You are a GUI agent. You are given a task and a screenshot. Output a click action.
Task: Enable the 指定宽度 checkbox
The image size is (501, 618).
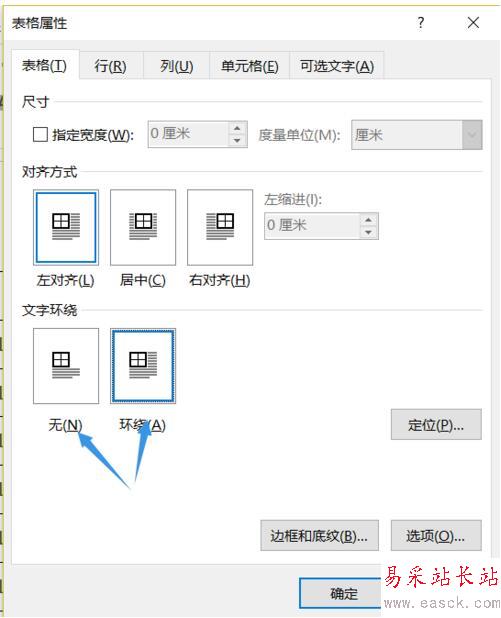[41, 135]
